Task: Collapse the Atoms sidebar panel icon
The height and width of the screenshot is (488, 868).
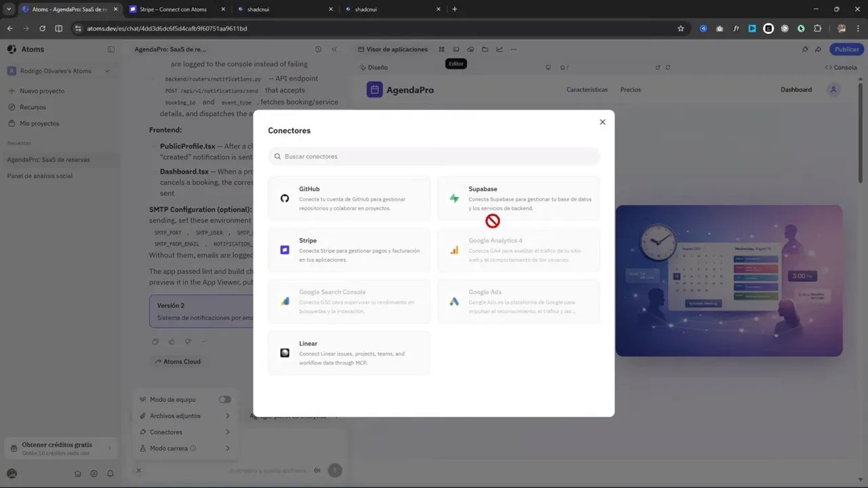Action: 111,49
